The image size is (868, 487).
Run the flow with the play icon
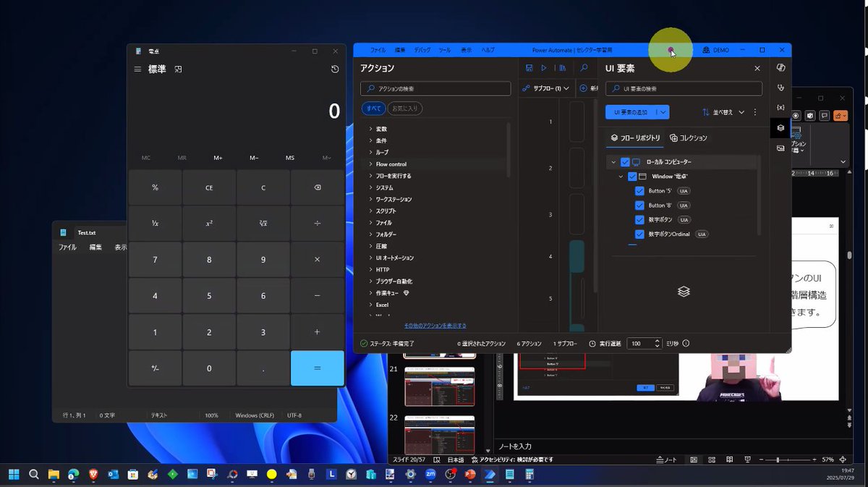click(x=544, y=67)
